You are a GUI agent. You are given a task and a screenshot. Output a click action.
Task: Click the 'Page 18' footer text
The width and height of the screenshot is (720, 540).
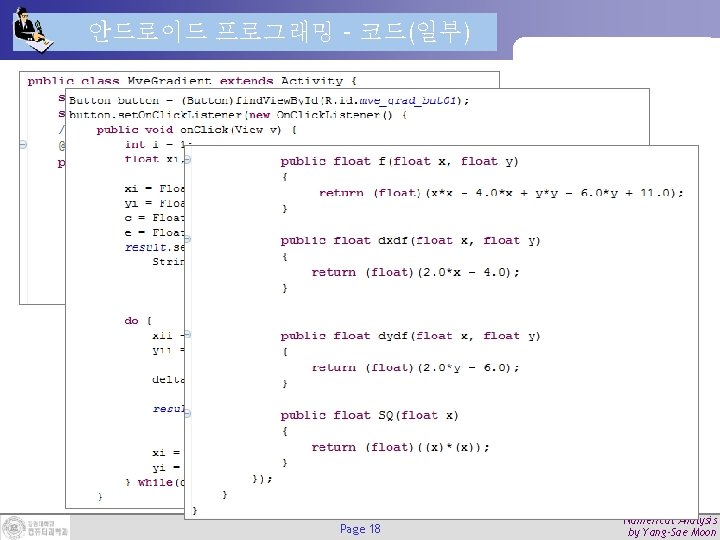[x=360, y=529]
